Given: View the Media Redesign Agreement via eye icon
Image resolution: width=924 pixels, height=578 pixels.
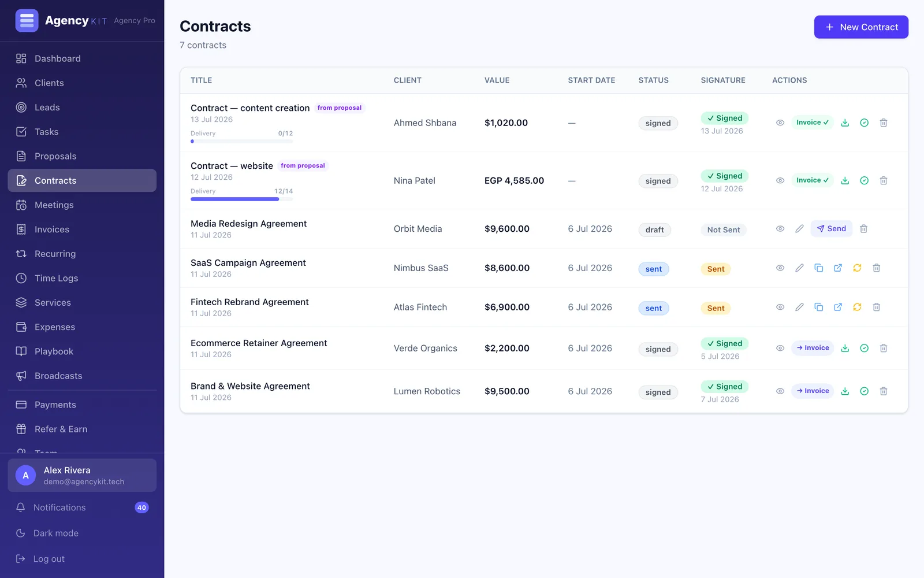Looking at the screenshot, I should [x=780, y=229].
